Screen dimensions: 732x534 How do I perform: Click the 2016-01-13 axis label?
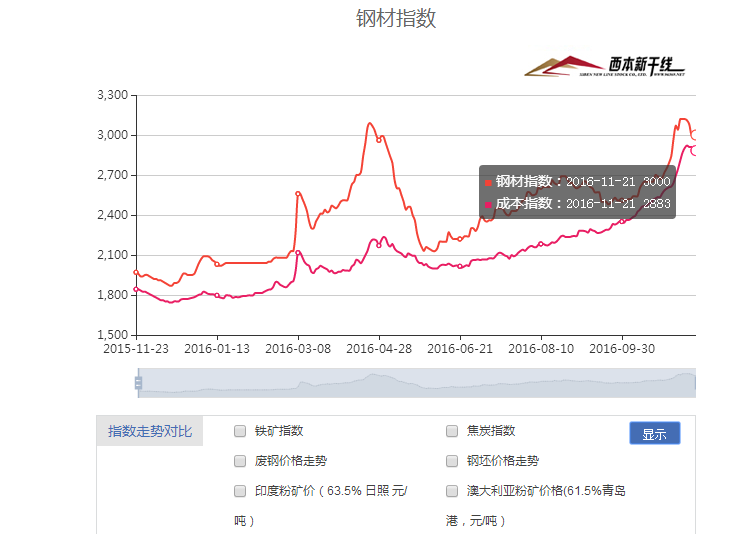pos(217,349)
